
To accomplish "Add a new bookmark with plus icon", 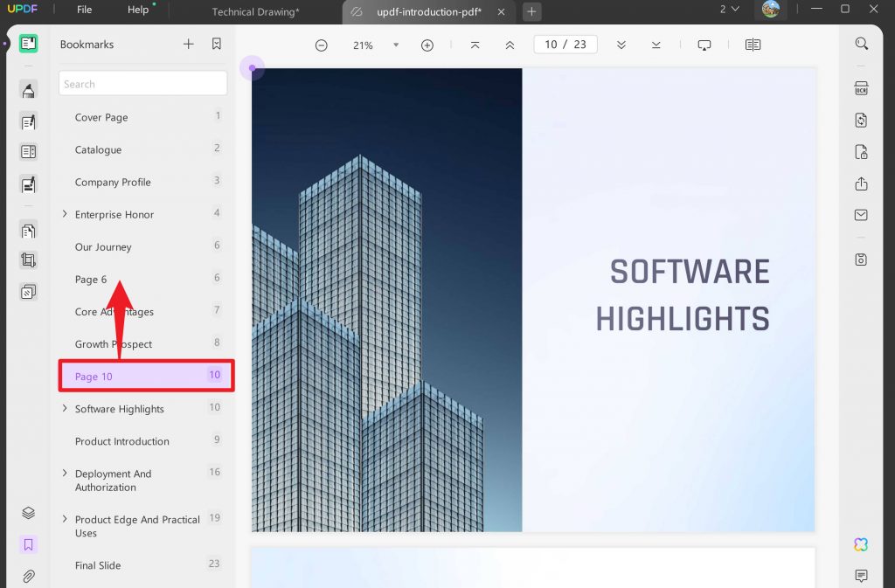I will point(188,45).
